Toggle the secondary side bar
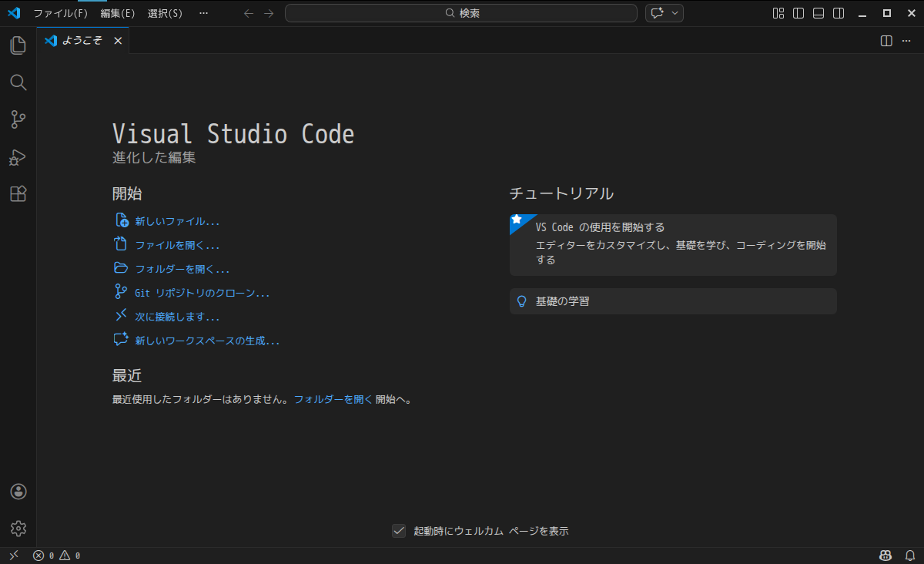 tap(839, 13)
